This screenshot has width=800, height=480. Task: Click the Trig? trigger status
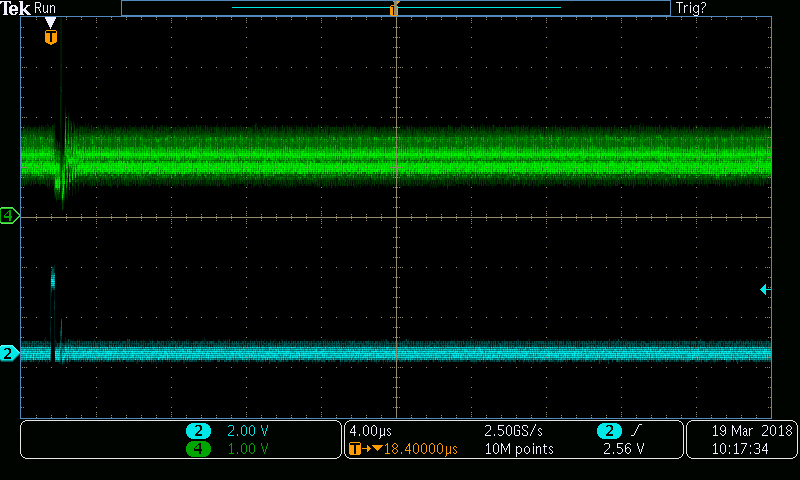691,8
